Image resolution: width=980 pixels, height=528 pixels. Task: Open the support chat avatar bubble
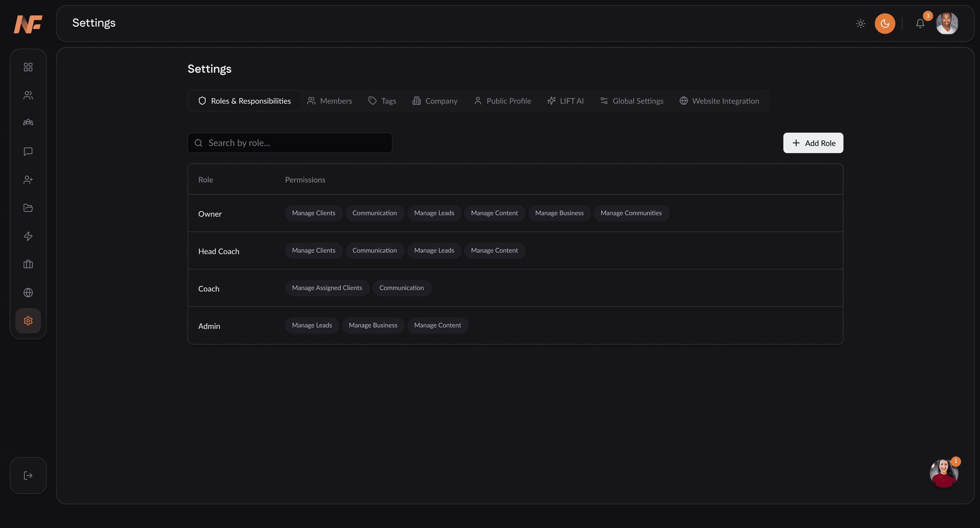[x=944, y=473]
